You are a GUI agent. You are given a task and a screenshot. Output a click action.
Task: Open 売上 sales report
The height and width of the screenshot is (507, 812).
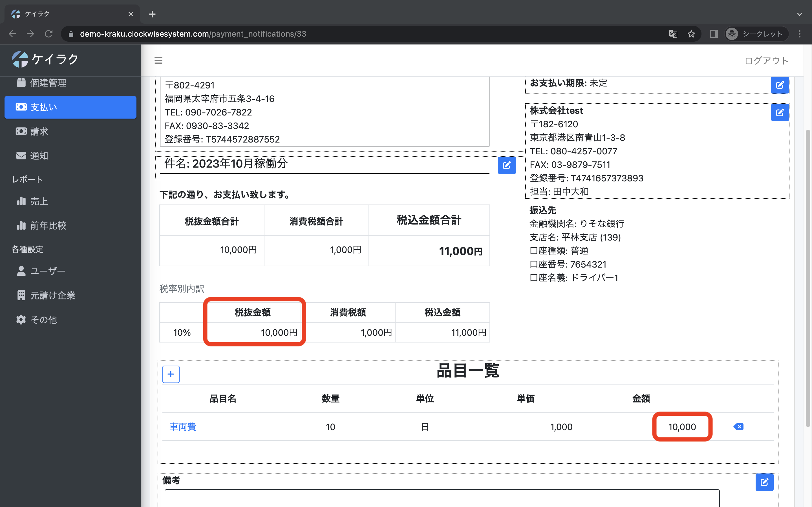tap(39, 201)
